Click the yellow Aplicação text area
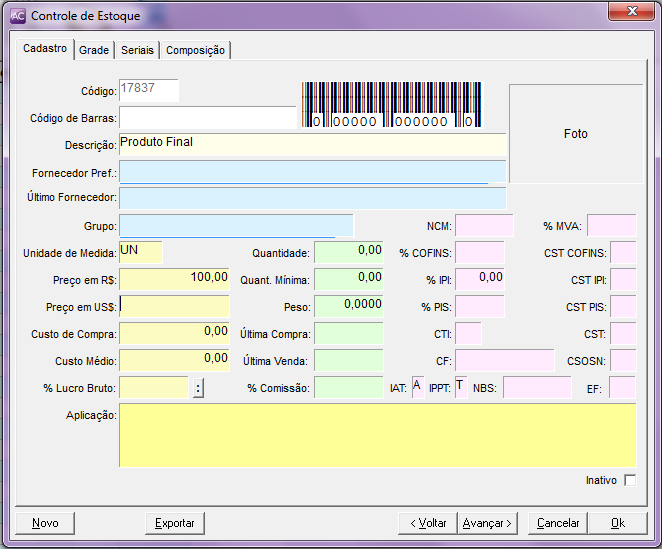This screenshot has width=662, height=549. pyautogui.click(x=377, y=435)
